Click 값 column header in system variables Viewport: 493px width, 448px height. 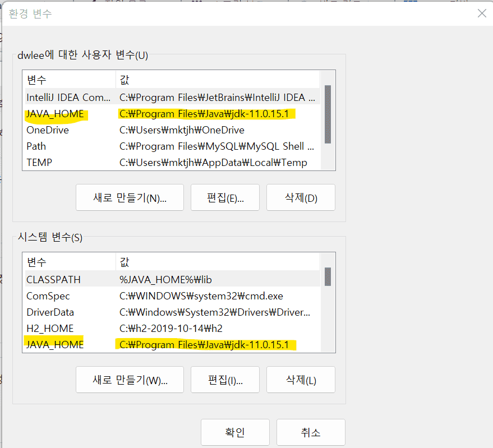pos(218,262)
